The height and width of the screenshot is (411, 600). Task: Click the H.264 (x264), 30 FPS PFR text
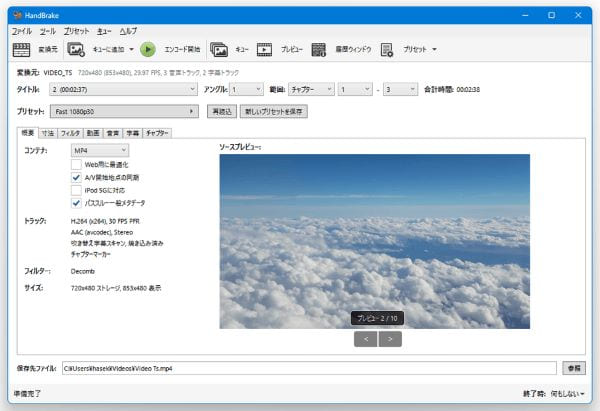pos(105,221)
